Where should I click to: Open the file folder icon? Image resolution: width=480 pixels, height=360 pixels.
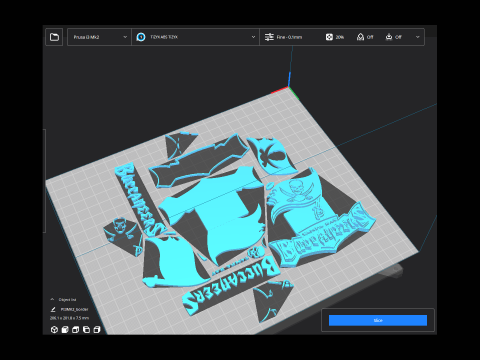(x=54, y=37)
